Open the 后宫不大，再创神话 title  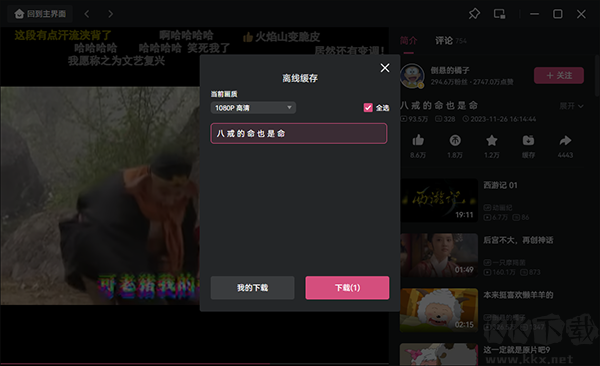518,240
